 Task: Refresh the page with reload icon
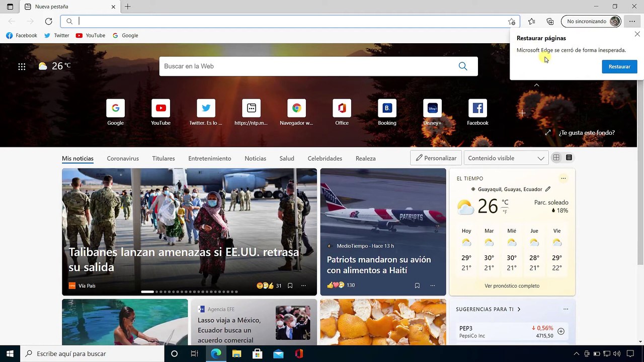48,21
